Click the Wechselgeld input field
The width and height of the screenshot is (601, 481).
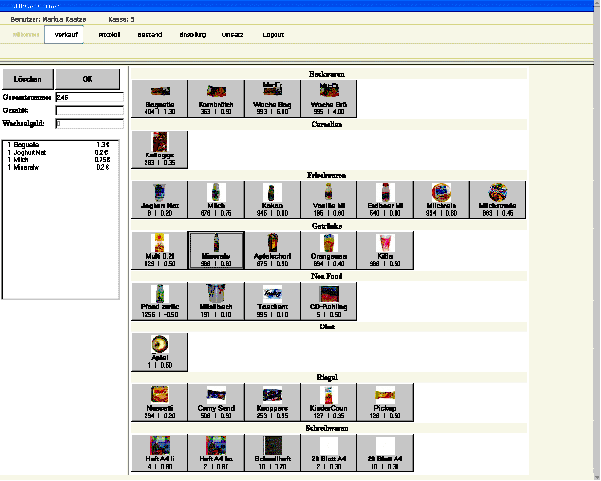(89, 124)
